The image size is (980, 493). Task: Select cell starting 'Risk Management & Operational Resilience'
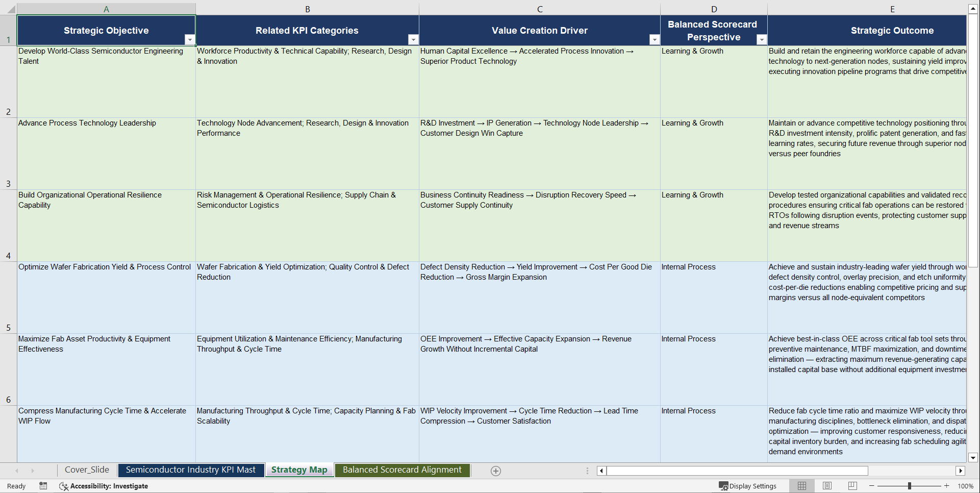coord(308,226)
